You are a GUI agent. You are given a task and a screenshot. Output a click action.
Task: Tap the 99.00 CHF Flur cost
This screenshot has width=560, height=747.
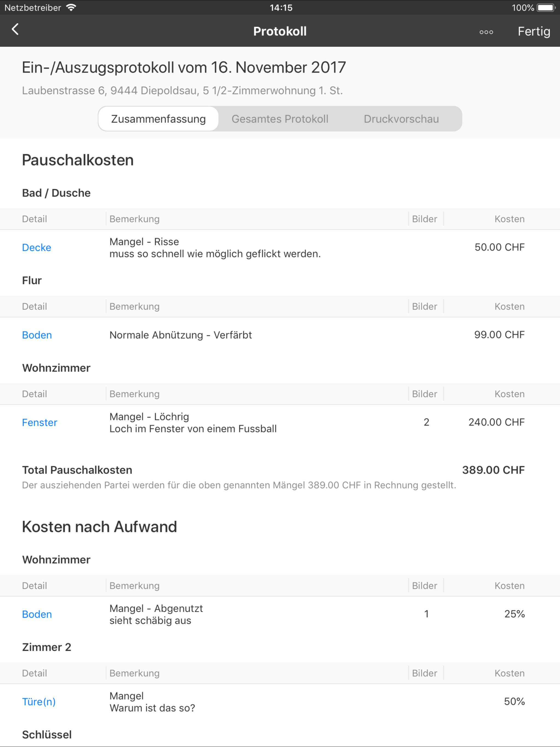coord(499,335)
